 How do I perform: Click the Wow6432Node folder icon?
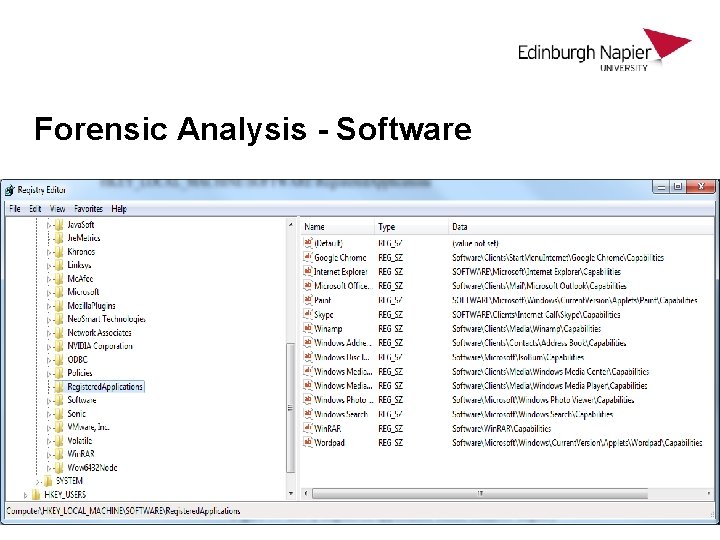tap(59, 467)
